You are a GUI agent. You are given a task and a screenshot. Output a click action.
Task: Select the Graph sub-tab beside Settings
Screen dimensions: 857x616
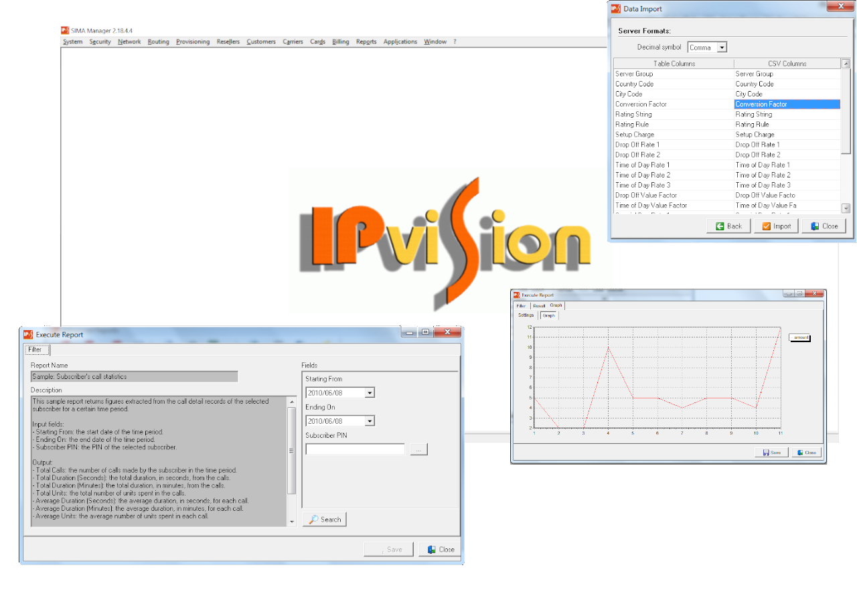(548, 315)
